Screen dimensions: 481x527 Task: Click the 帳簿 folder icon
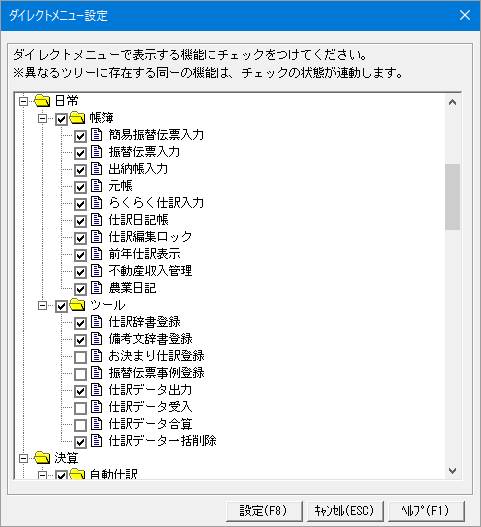coord(77,118)
